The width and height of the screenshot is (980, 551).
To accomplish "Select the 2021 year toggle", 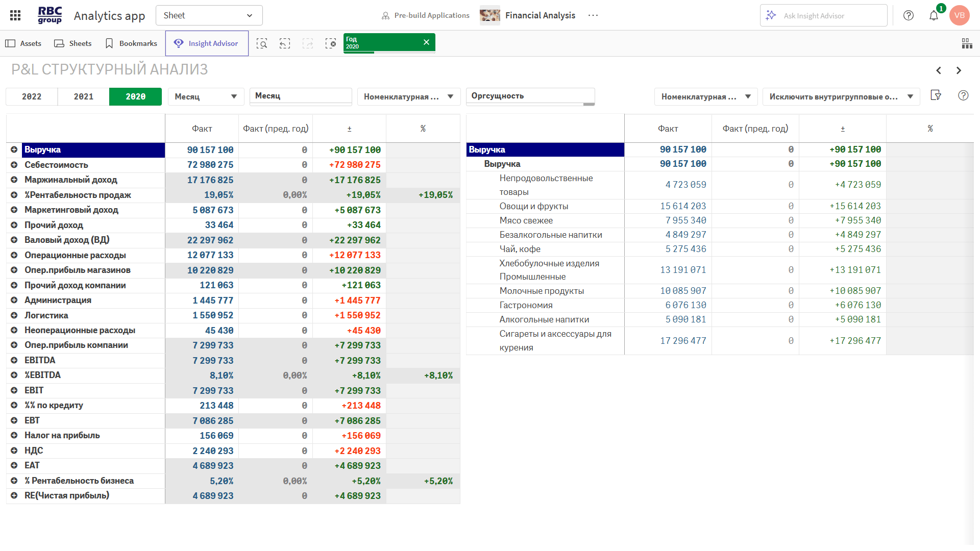I will (84, 96).
